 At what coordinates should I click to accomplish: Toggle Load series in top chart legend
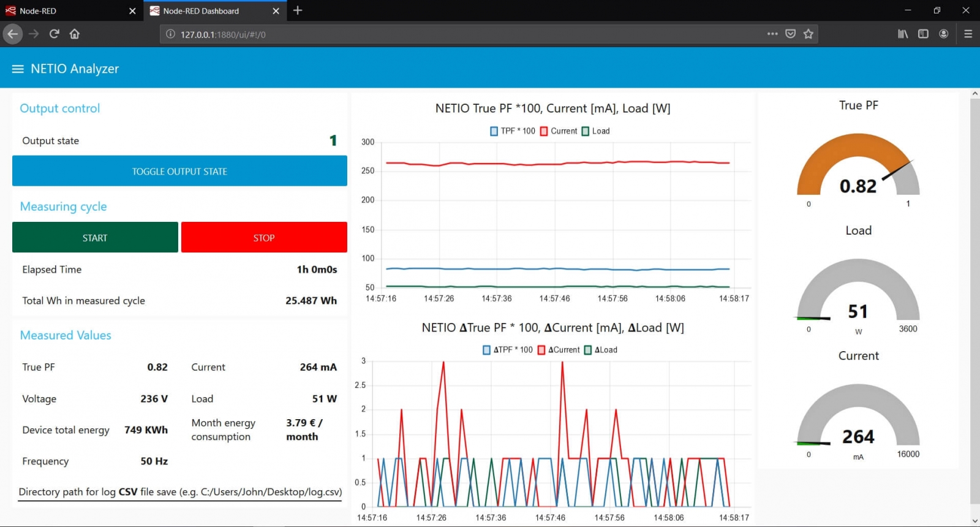[x=595, y=131]
